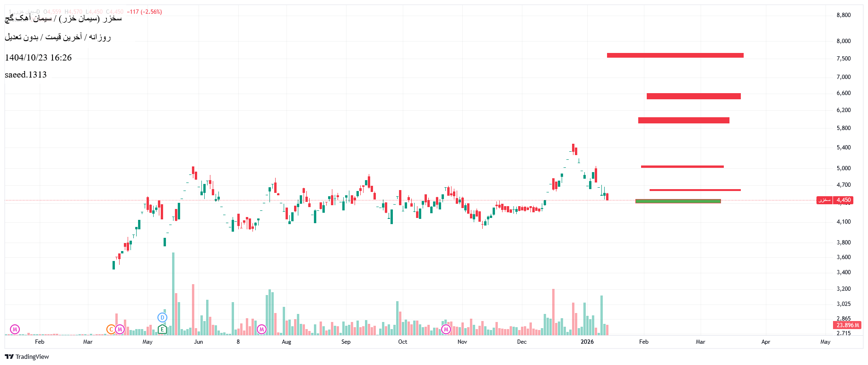Click the M marker just before Nov

pos(446,329)
